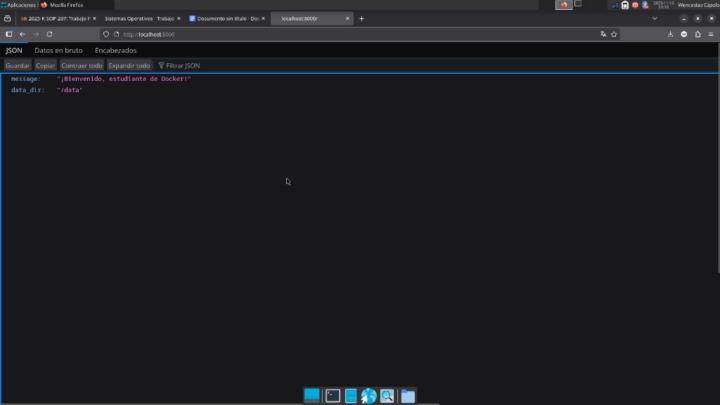The width and height of the screenshot is (720, 405).
Task: Switch to the Encabezados tab
Action: [x=116, y=50]
